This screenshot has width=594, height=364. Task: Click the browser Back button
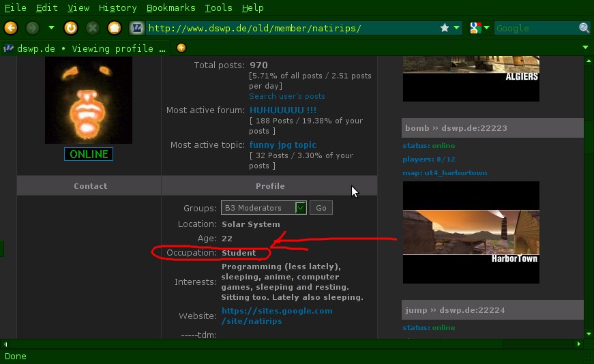[x=10, y=28]
